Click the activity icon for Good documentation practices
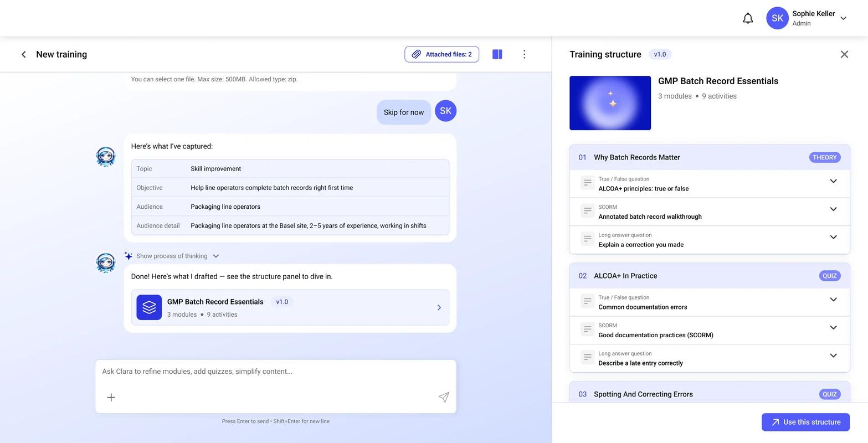868x443 pixels. tap(587, 329)
